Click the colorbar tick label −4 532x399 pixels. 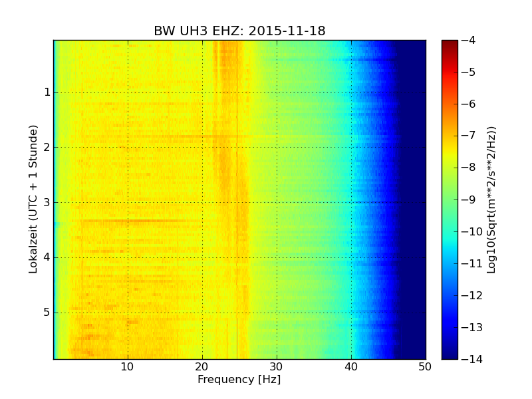click(x=469, y=41)
